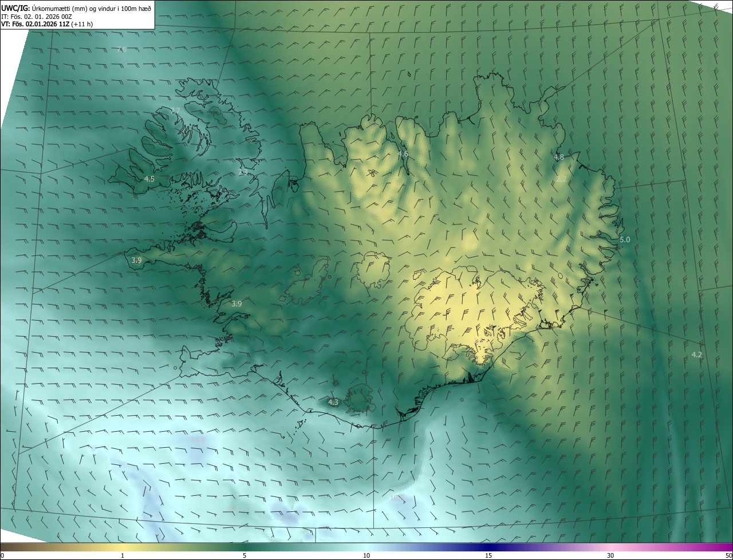Click the color scale label '50'

(x=728, y=555)
